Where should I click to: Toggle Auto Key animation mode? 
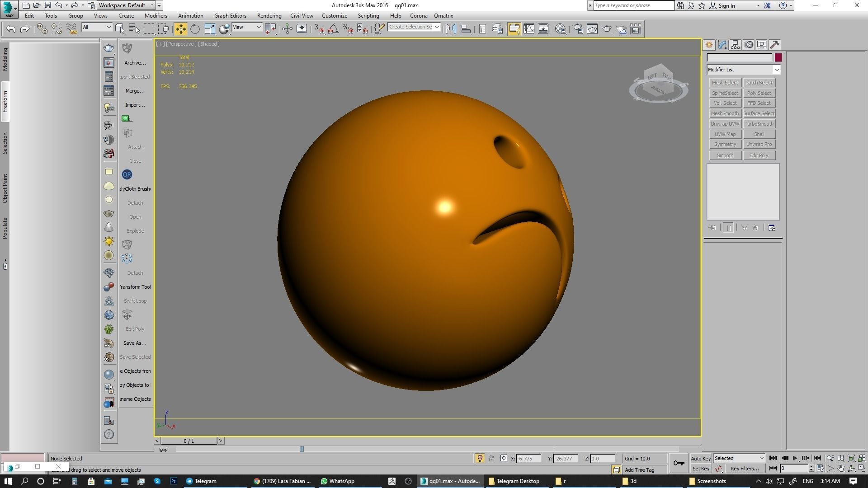pyautogui.click(x=701, y=458)
